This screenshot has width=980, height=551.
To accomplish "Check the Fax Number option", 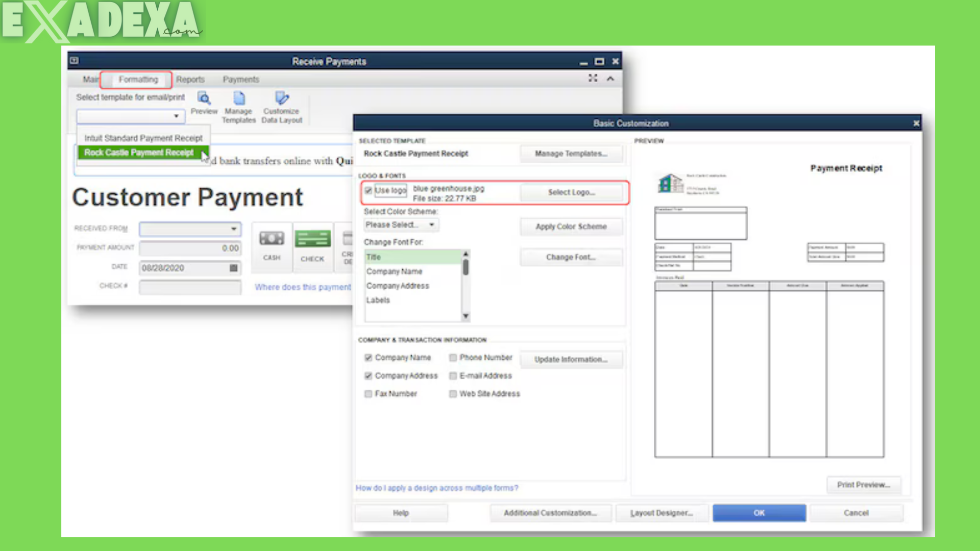I will (x=369, y=393).
